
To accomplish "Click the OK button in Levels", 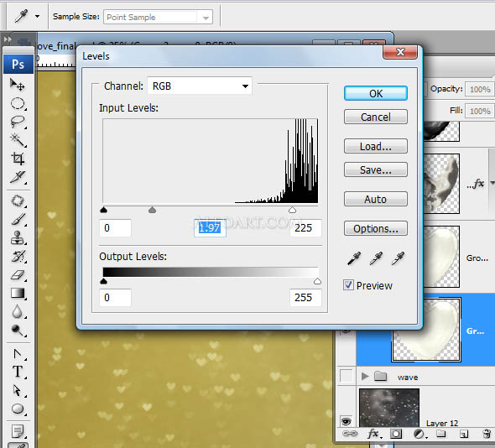I will (x=375, y=93).
